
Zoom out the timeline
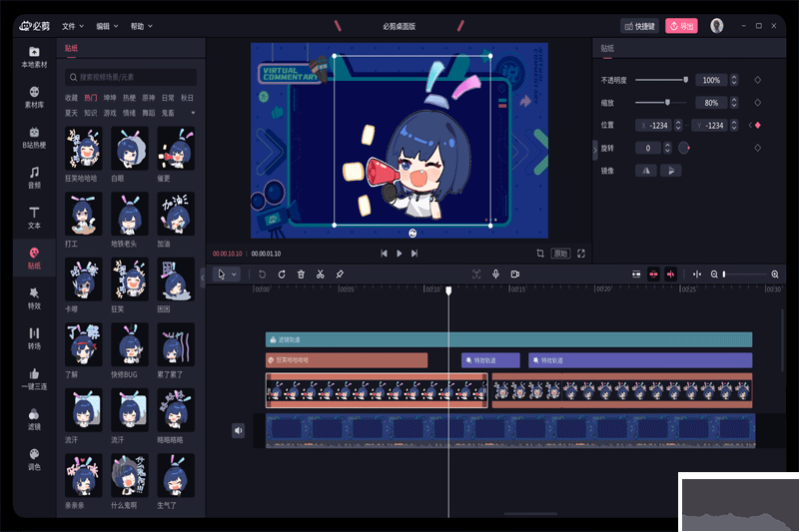click(x=714, y=274)
